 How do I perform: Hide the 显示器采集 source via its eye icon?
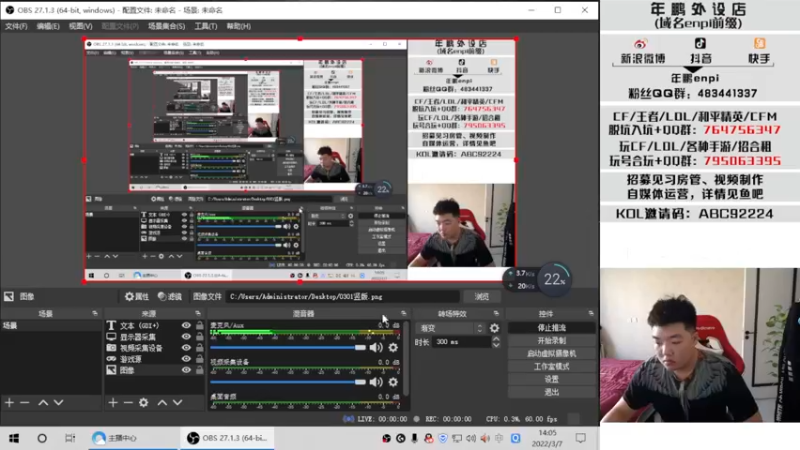pos(186,337)
